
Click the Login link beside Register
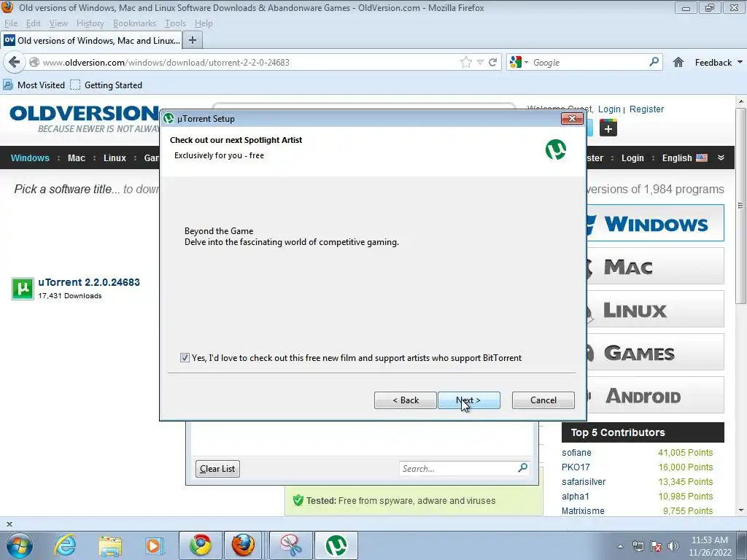(609, 109)
